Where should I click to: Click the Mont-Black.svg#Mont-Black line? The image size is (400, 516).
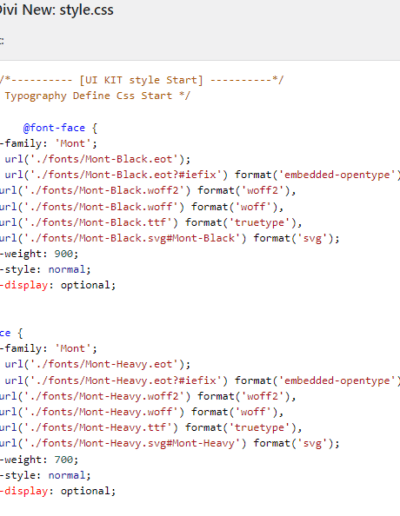170,238
